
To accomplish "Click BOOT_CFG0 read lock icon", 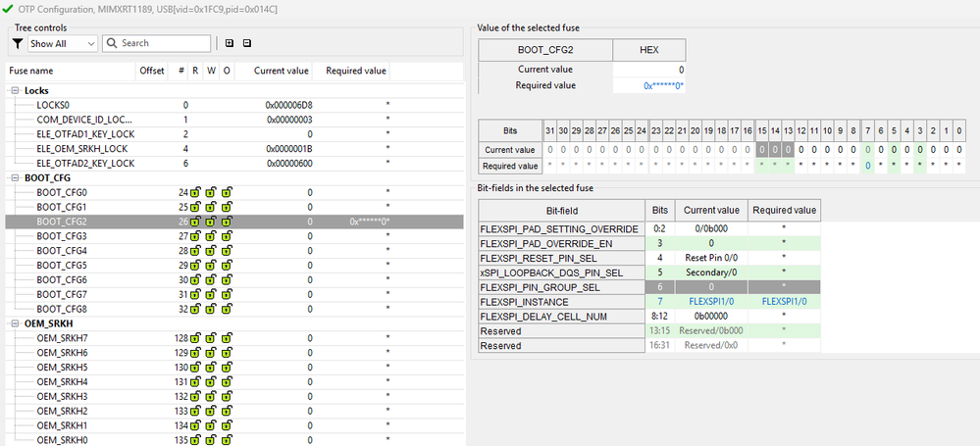I will [x=196, y=193].
